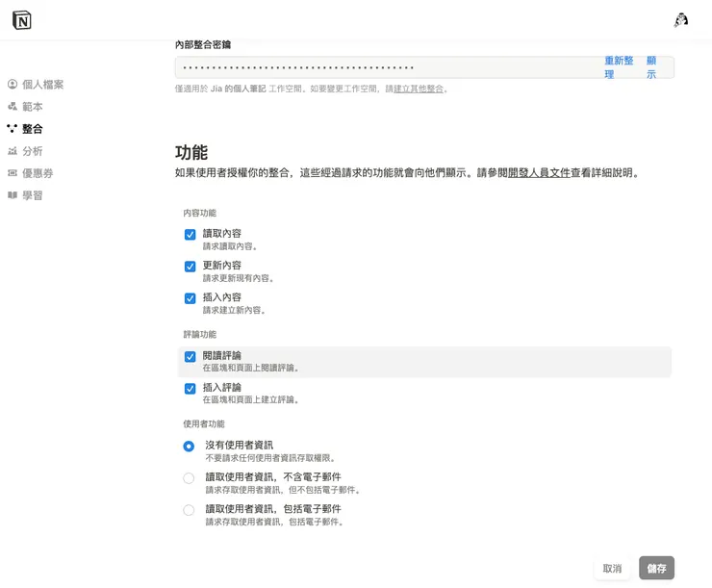The height and width of the screenshot is (588, 712).
Task: Open 範本 in the sidebar
Action: [x=33, y=106]
